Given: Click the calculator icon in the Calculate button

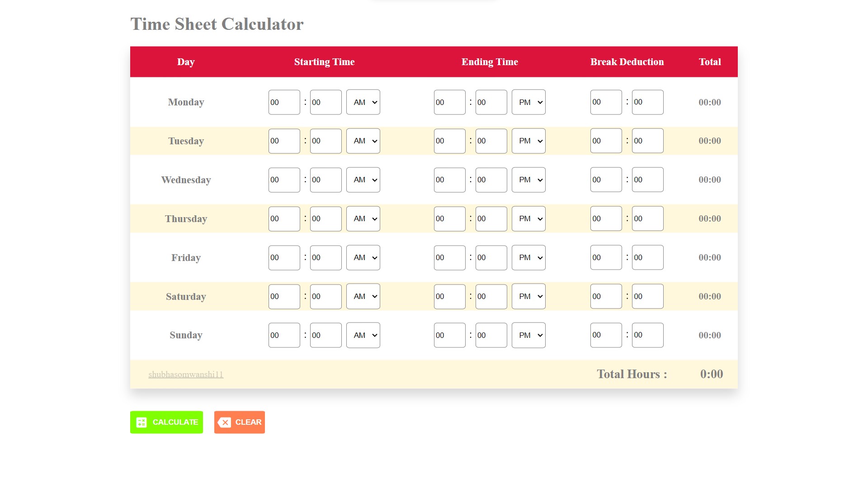Looking at the screenshot, I should 142,422.
